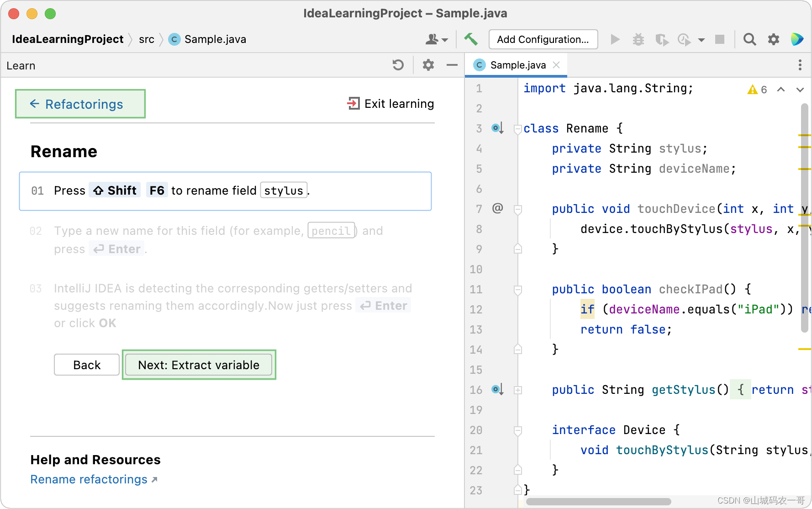812x509 pixels.
Task: Click step 01 lesson instruction box
Action: 225,191
